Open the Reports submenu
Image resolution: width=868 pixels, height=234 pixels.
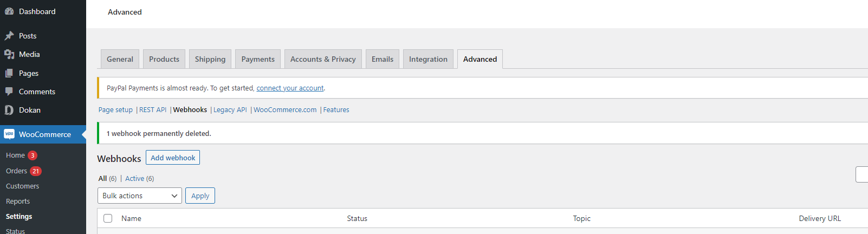click(x=18, y=201)
